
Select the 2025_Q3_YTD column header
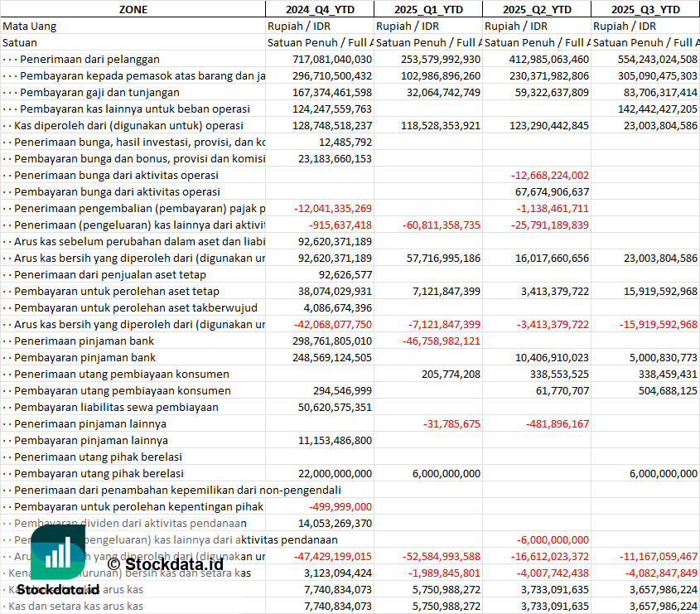click(x=645, y=9)
